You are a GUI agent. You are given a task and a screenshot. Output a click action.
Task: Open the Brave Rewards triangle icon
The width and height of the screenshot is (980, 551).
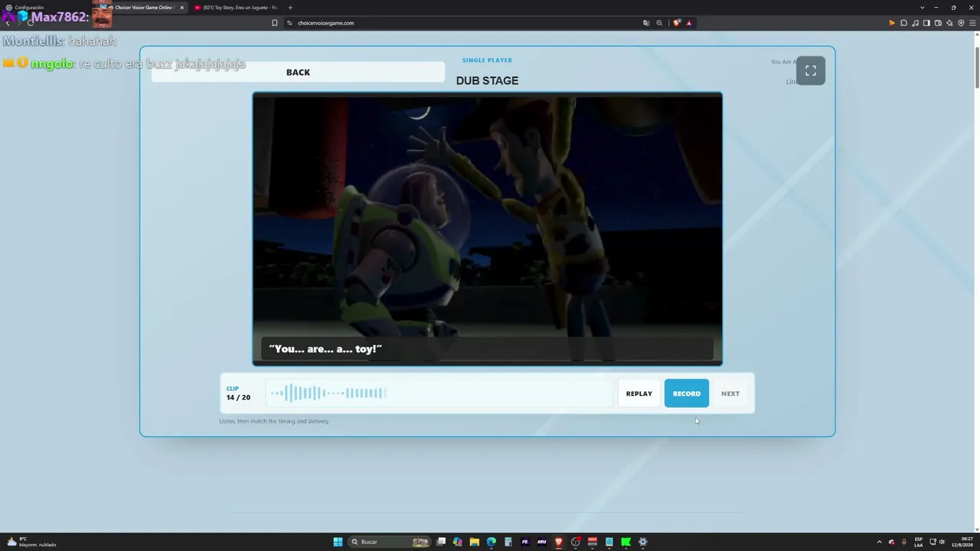point(688,23)
